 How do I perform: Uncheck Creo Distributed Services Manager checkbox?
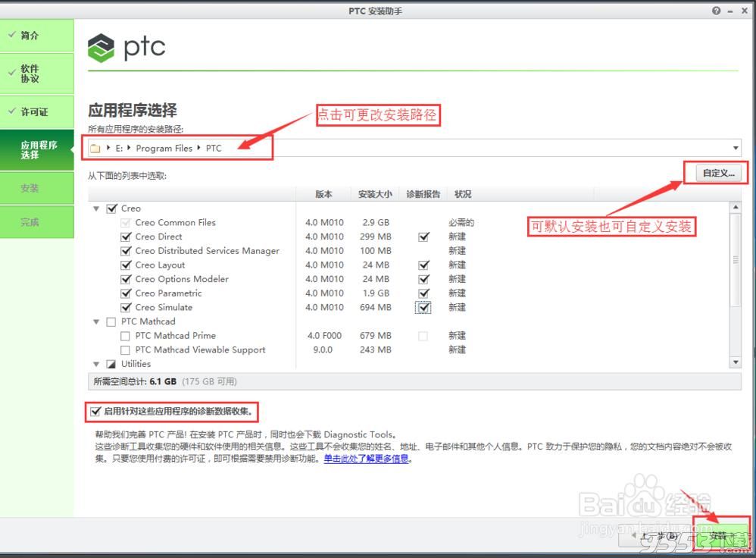pos(126,251)
